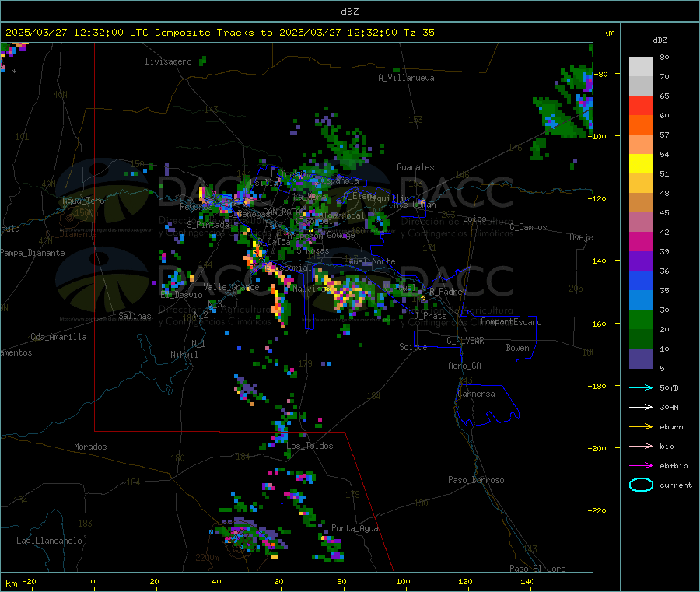Select the red 60–65 dBZ swatch

point(641,106)
